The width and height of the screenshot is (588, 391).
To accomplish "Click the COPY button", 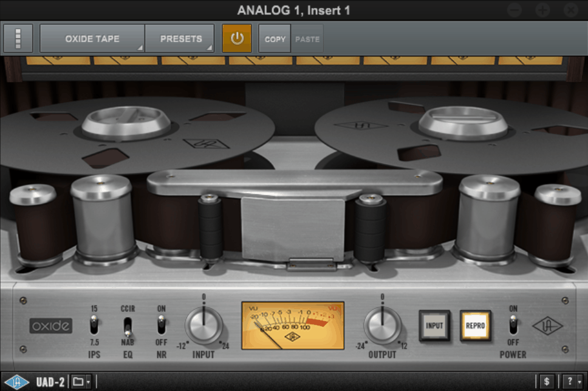I will [275, 39].
